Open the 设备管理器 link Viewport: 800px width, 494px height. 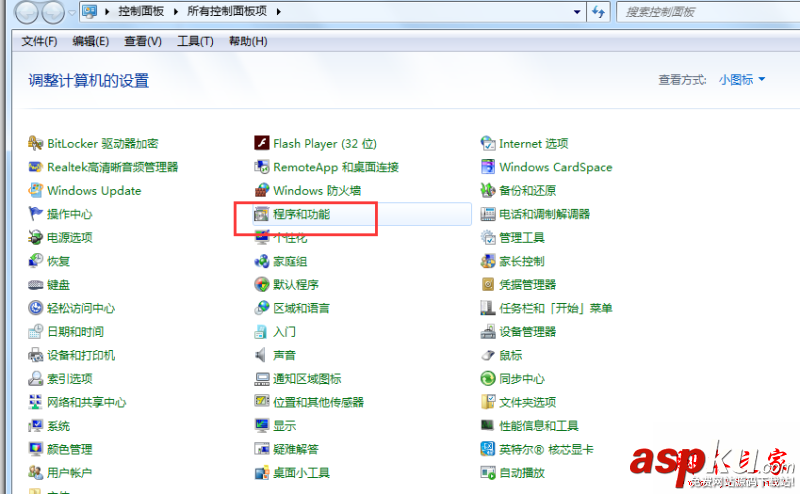pos(528,332)
